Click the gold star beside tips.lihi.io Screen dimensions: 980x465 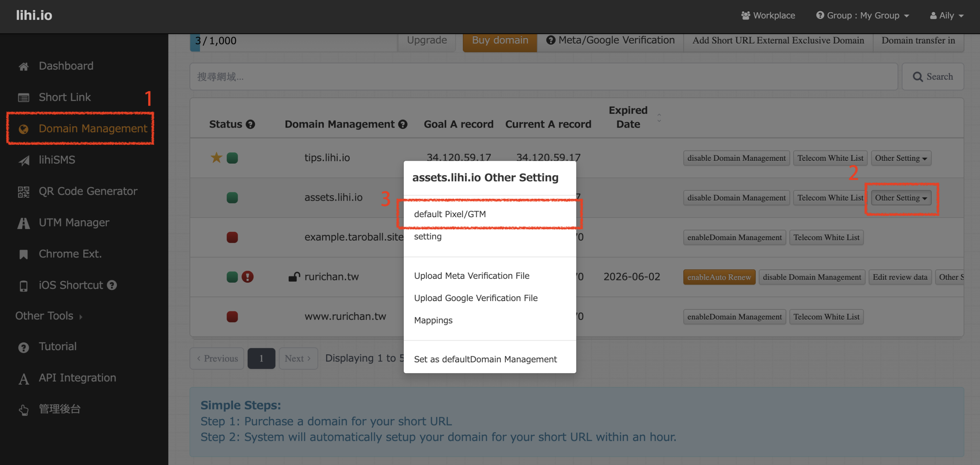tap(216, 157)
